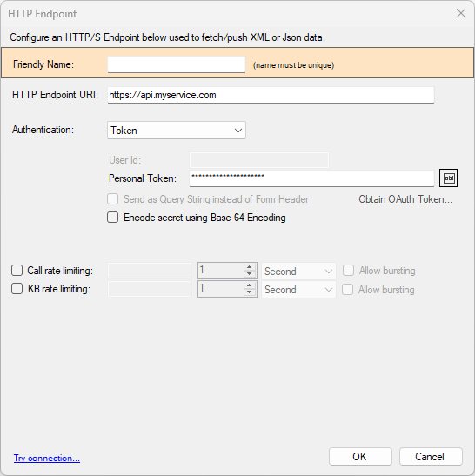475x476 pixels.
Task: Enable Call rate limiting checkbox
Action: [x=17, y=270]
